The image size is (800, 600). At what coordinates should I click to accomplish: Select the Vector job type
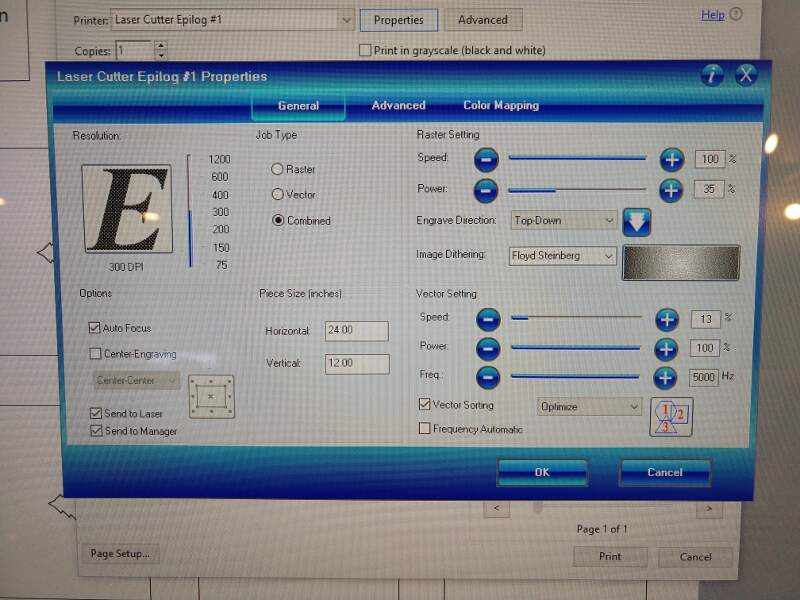tap(278, 194)
